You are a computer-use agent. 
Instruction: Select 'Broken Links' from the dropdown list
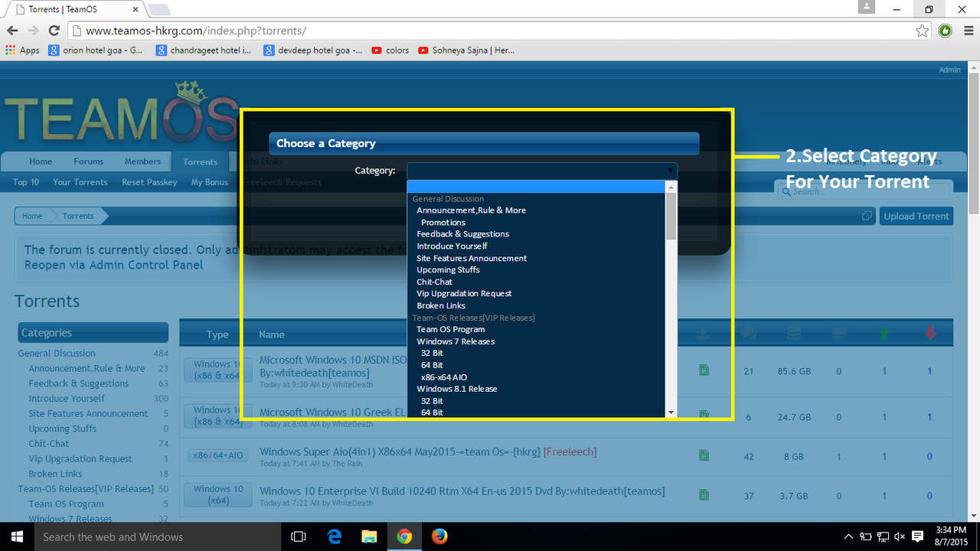tap(441, 305)
